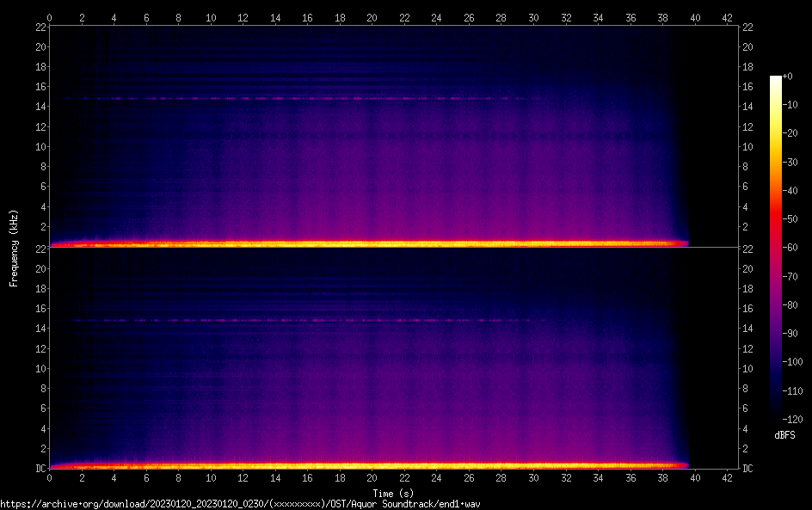Click the 40 second mark on top time axis

click(x=695, y=16)
